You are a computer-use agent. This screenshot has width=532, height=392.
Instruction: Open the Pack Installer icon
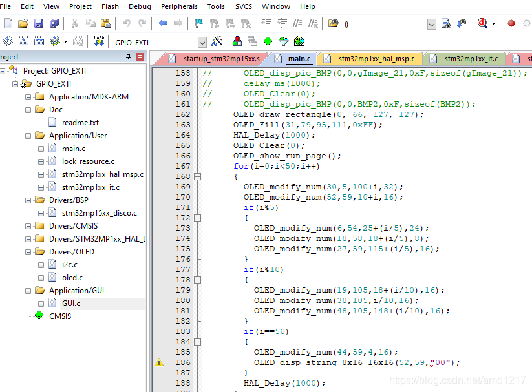coord(299,41)
